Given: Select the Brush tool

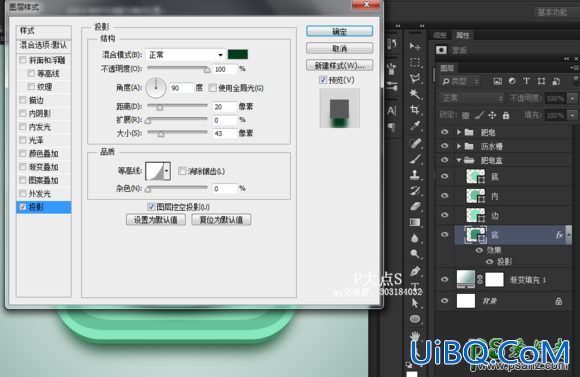Looking at the screenshot, I should (415, 159).
